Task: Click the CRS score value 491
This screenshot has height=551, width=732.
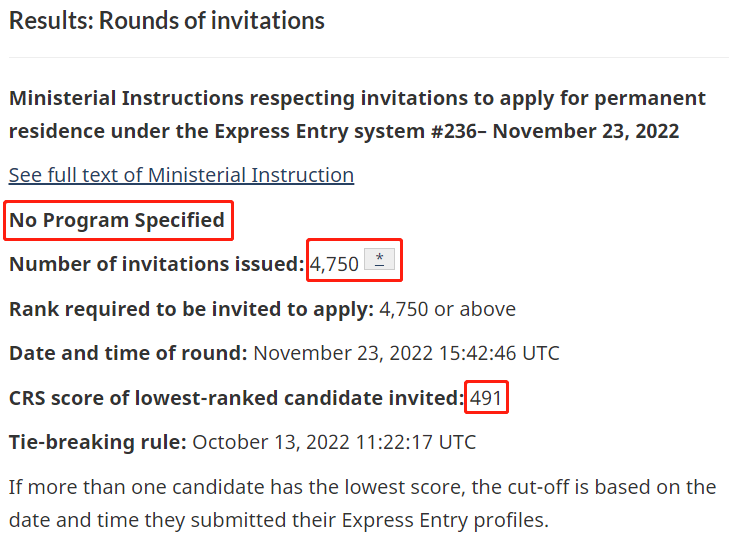Action: coord(487,398)
